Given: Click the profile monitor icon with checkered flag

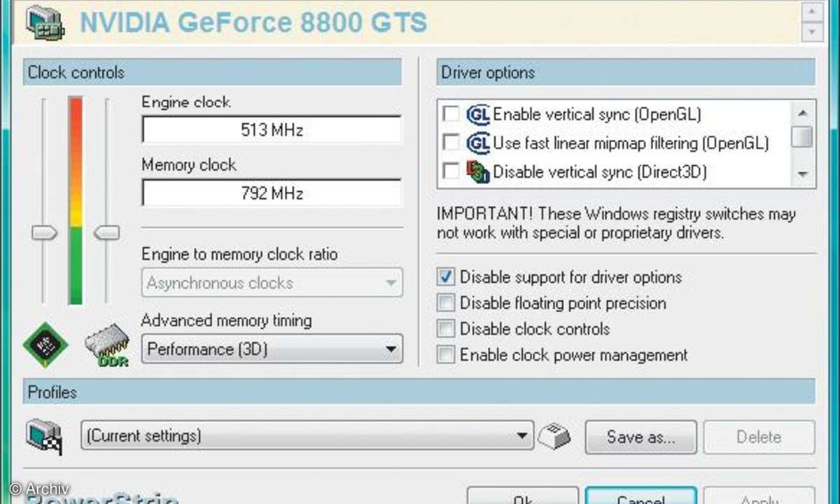Looking at the screenshot, I should pos(45,436).
